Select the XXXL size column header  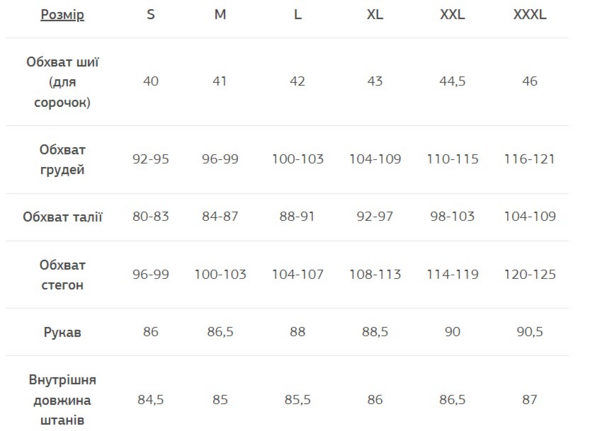click(x=530, y=15)
